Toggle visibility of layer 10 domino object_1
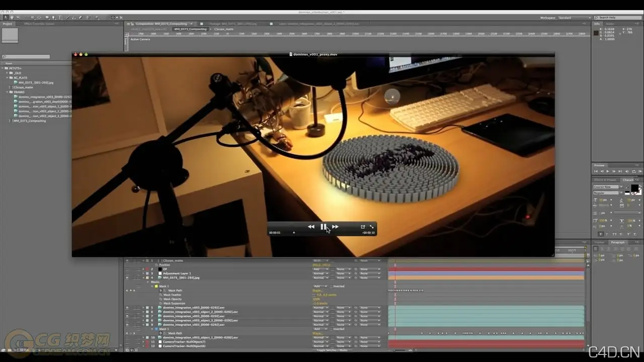Image resolution: width=644 pixels, height=362 pixels. click(127, 337)
